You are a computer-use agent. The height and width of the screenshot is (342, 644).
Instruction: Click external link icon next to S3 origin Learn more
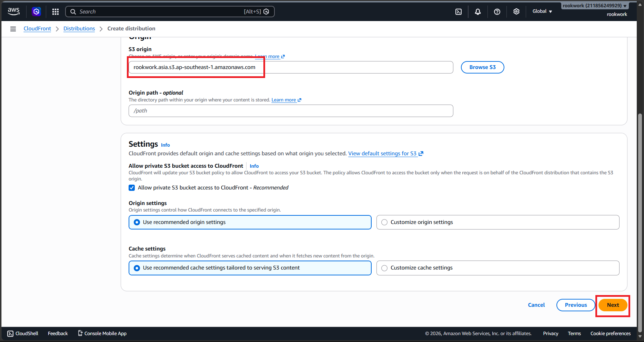tap(283, 57)
